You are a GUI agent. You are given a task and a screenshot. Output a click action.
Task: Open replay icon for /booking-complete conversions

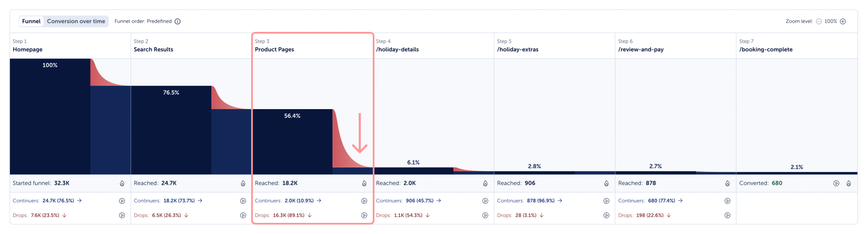pyautogui.click(x=836, y=183)
